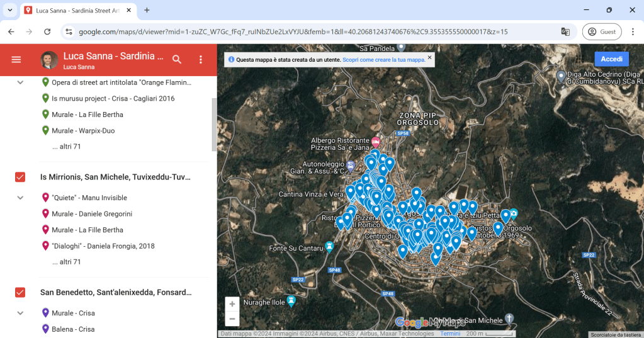The image size is (644, 338).
Task: Collapse the San Benedetto layer list chevron
Action: pyautogui.click(x=20, y=313)
